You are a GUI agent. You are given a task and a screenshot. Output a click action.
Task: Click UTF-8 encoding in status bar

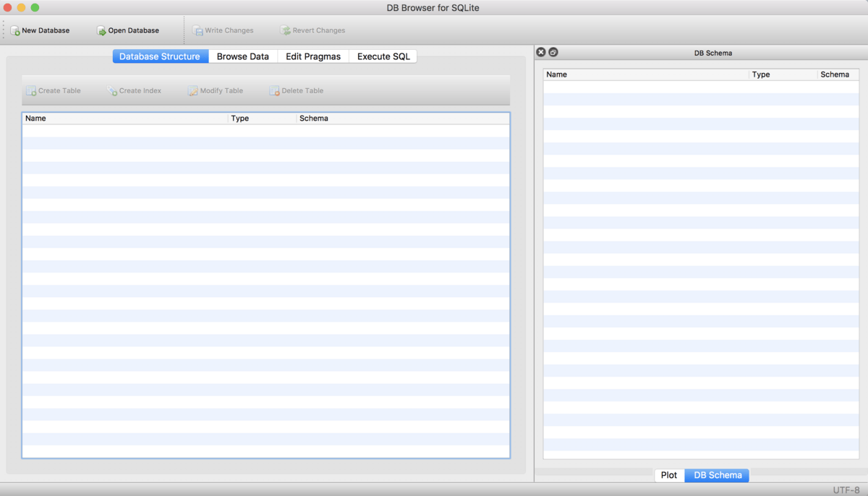[846, 489]
